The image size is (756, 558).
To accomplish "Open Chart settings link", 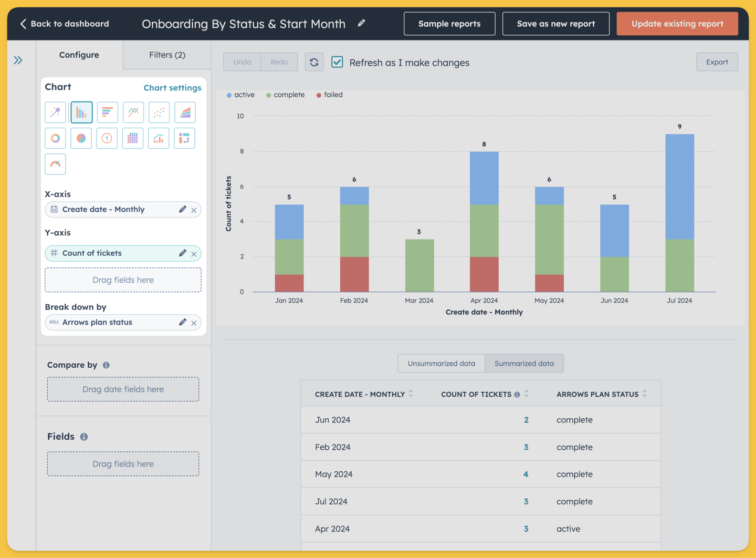I will coord(172,88).
